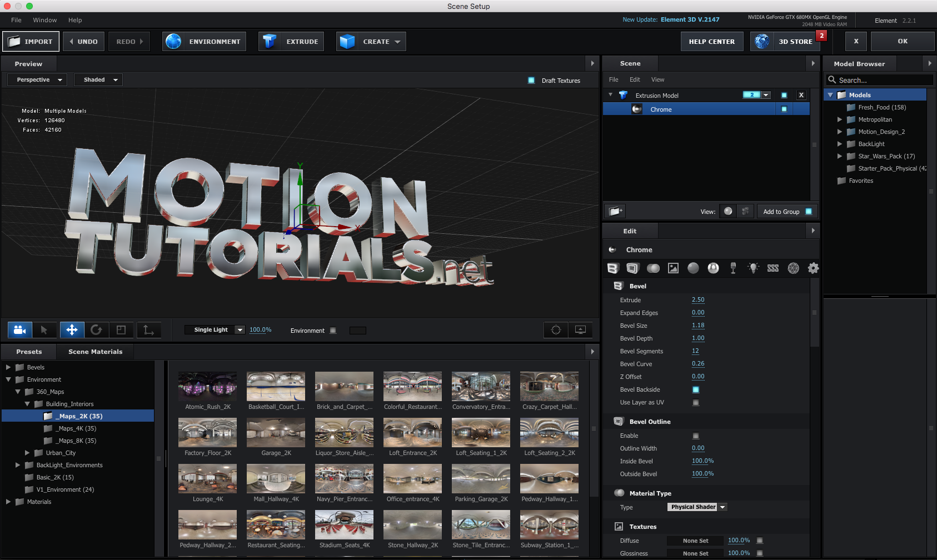The image size is (937, 560).
Task: Open the gear Advanced settings icon
Action: point(813,268)
